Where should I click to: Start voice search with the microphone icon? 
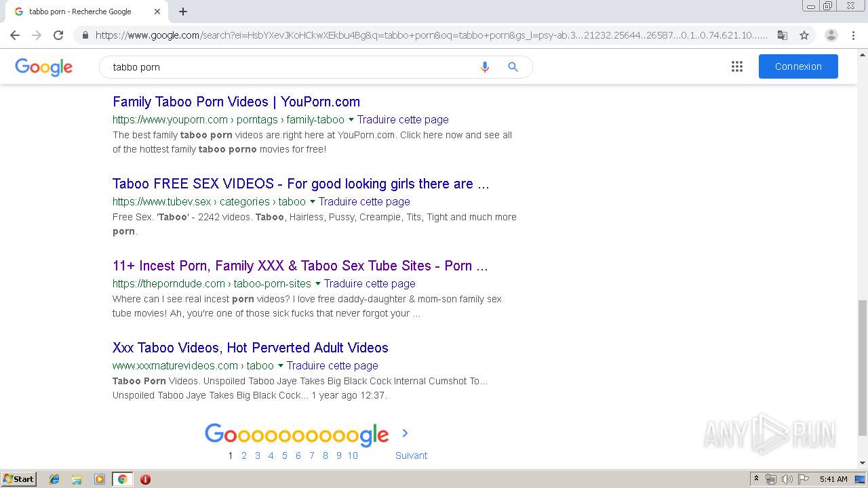[484, 67]
